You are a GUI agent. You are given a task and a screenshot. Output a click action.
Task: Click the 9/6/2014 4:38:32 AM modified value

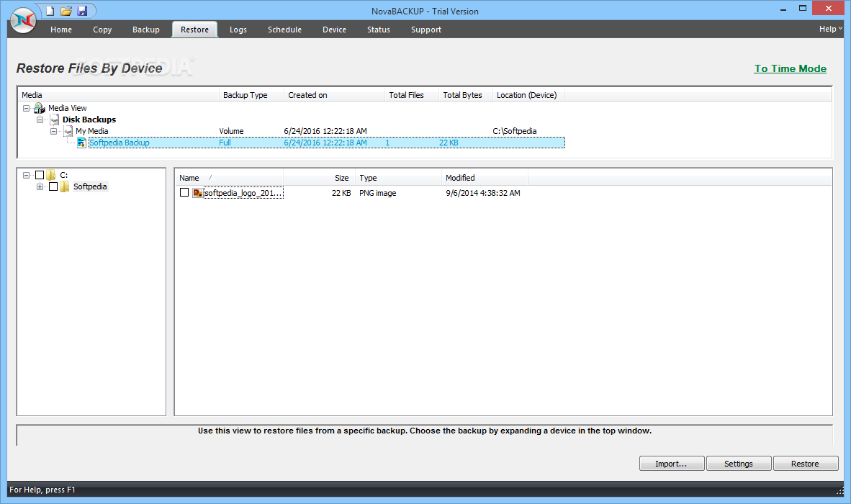click(483, 192)
